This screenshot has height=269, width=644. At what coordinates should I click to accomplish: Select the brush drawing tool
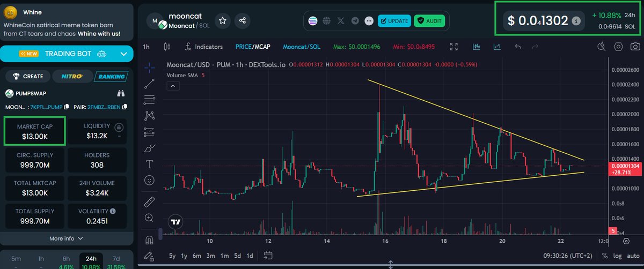click(x=150, y=148)
